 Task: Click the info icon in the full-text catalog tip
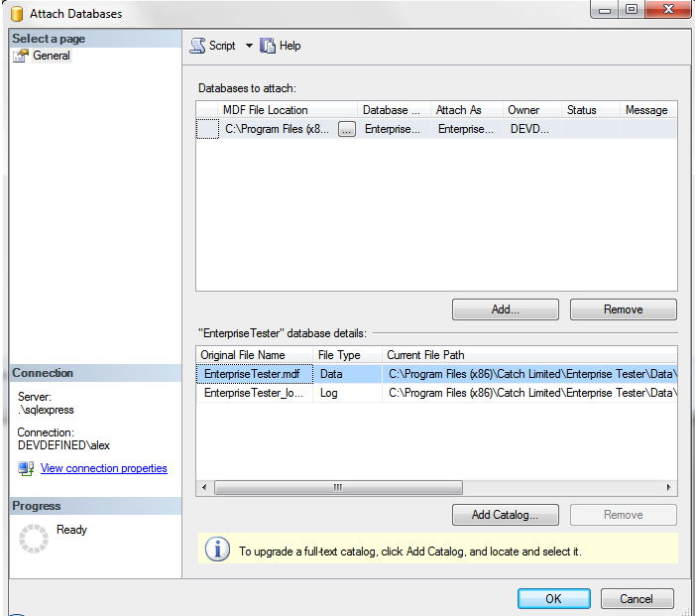(218, 551)
